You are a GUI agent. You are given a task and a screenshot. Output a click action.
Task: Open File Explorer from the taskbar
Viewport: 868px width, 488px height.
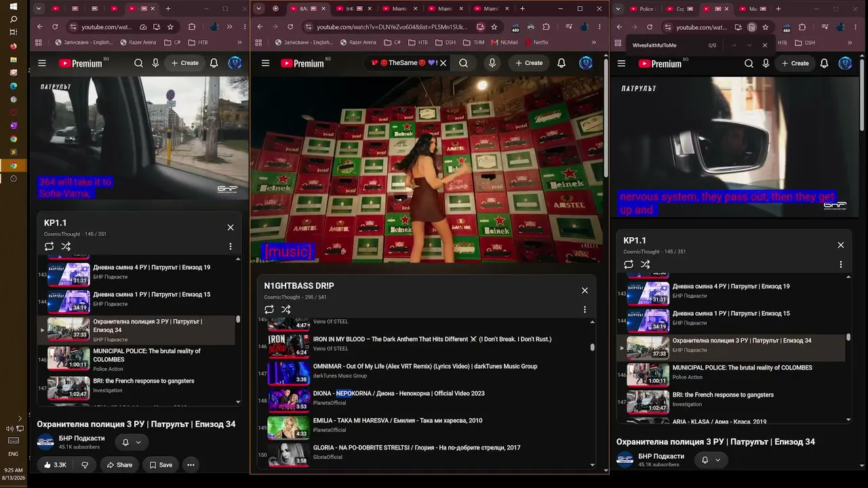point(14,60)
